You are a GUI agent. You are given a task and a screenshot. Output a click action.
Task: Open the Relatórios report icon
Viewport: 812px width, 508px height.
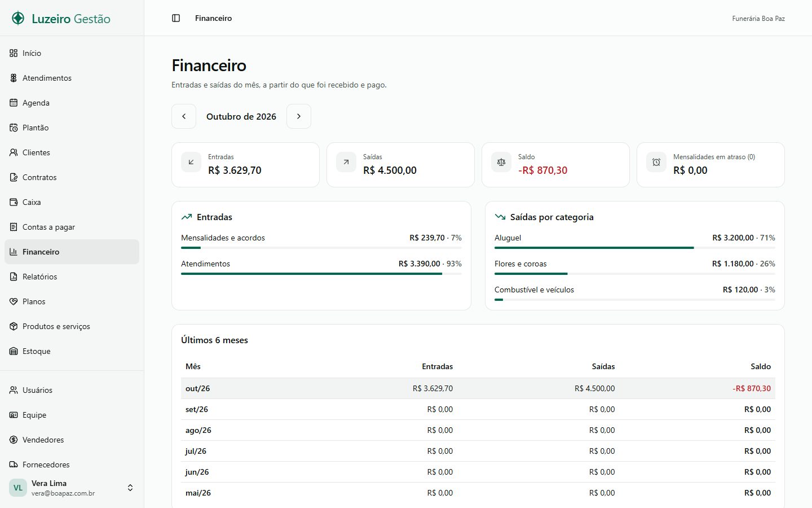pos(14,277)
